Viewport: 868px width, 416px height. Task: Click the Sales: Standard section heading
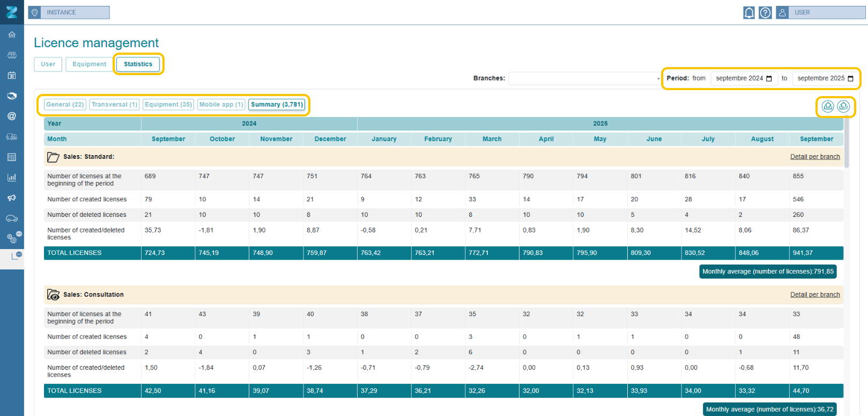[89, 157]
